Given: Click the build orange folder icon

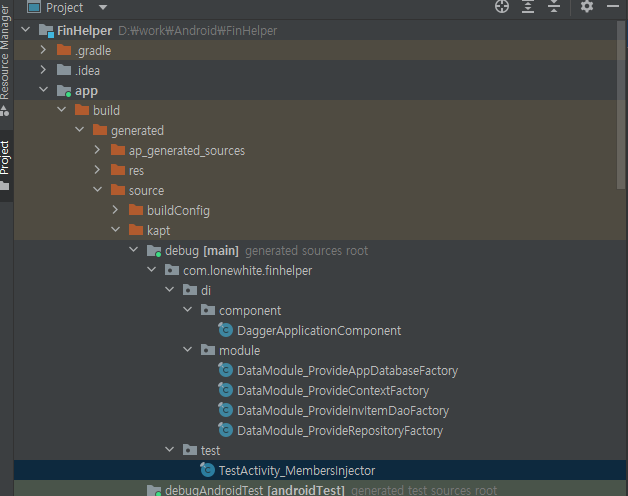Looking at the screenshot, I should pos(82,110).
